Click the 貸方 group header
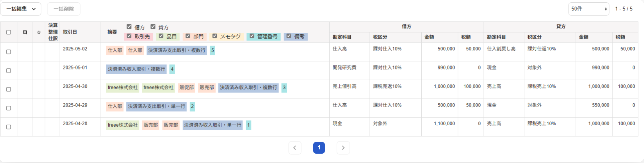This screenshot has width=644, height=163. (x=561, y=26)
